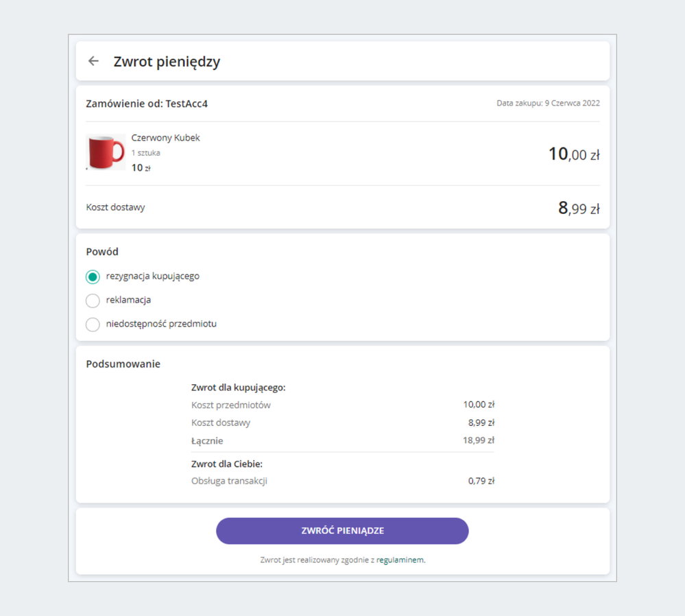The image size is (685, 616).
Task: Click the Czerwony Kubek product thumbnail
Action: [105, 152]
